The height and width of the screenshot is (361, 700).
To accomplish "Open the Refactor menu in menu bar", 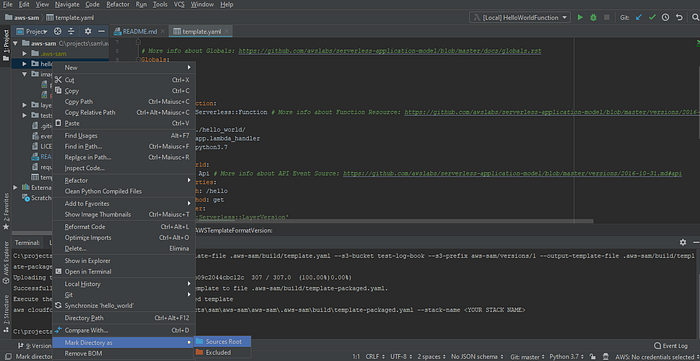I will [118, 4].
